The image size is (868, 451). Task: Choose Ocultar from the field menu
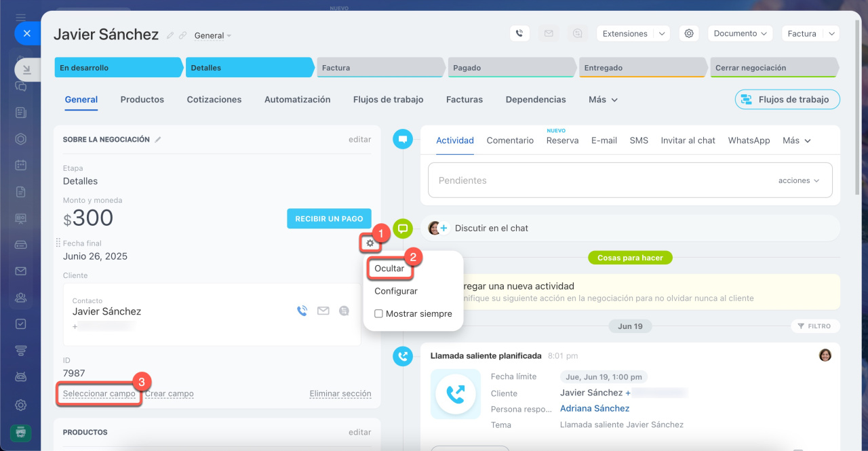pyautogui.click(x=389, y=269)
